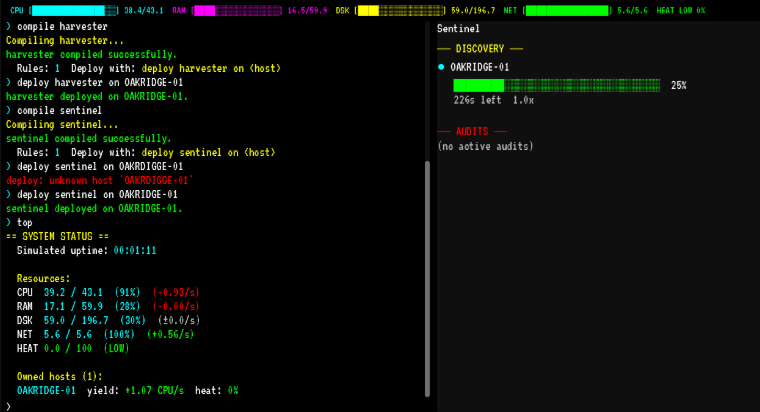Click the terminal scrollbar thumb
This screenshot has width=760, height=412.
tap(427, 279)
